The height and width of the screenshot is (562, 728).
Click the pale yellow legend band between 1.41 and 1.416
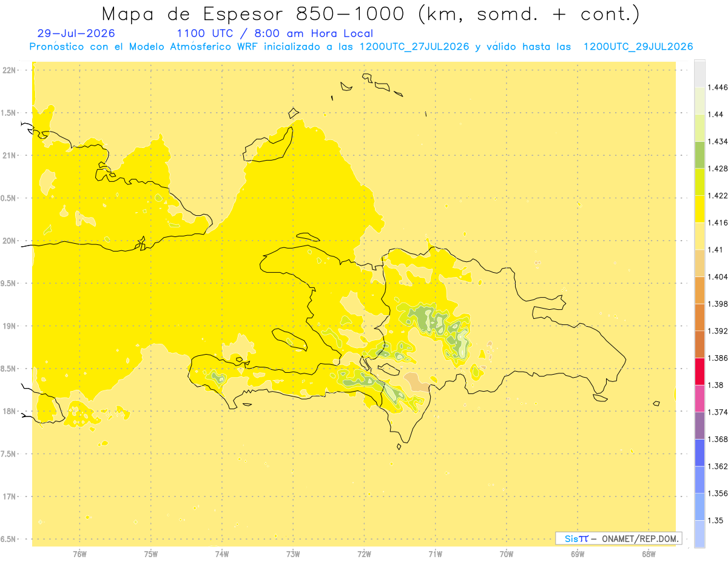699,236
